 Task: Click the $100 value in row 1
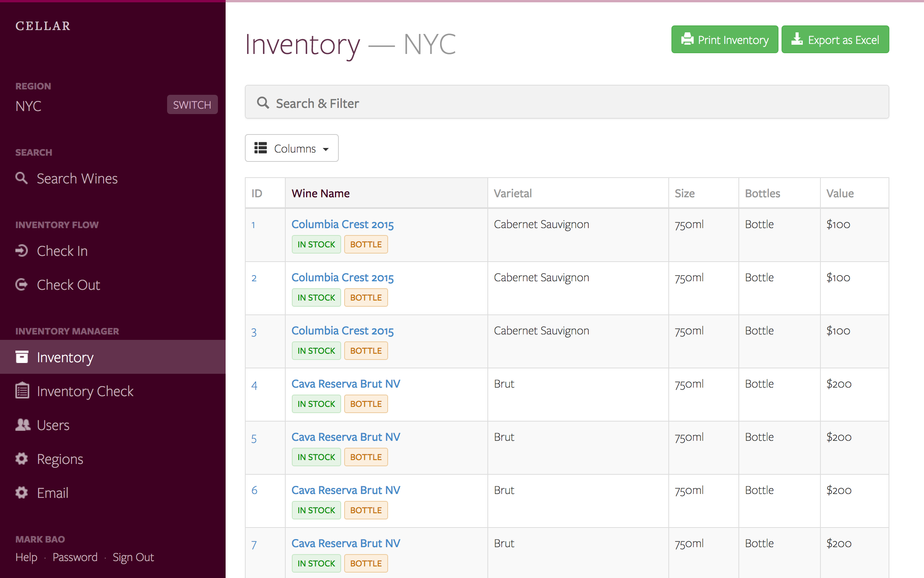pos(838,224)
